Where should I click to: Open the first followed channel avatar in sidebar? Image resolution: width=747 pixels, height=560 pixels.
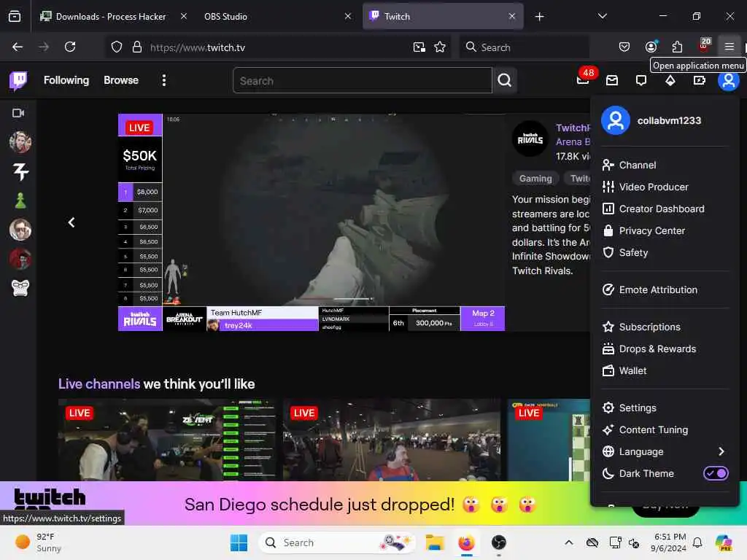[x=20, y=142]
